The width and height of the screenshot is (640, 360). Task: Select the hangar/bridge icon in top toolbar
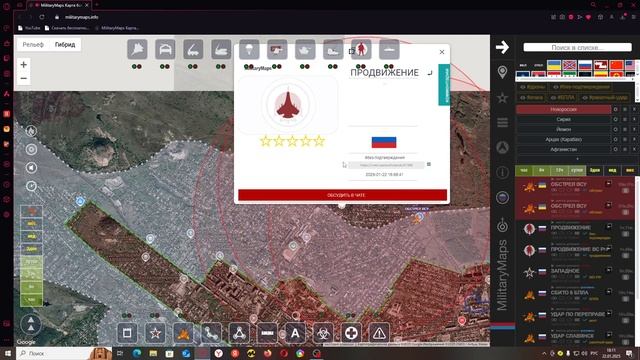165,50
